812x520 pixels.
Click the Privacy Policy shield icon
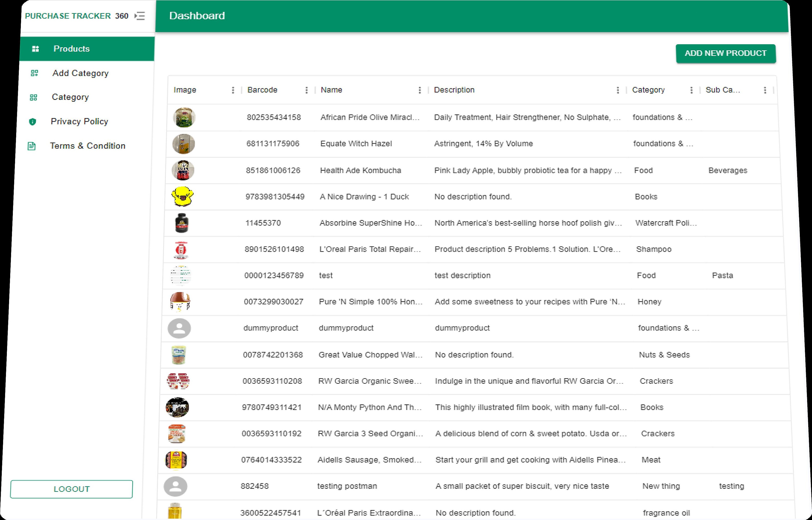(x=32, y=122)
